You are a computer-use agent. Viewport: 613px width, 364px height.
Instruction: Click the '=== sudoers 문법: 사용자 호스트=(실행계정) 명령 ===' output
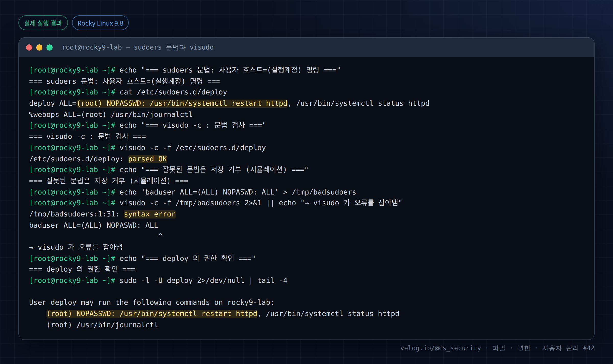(125, 81)
